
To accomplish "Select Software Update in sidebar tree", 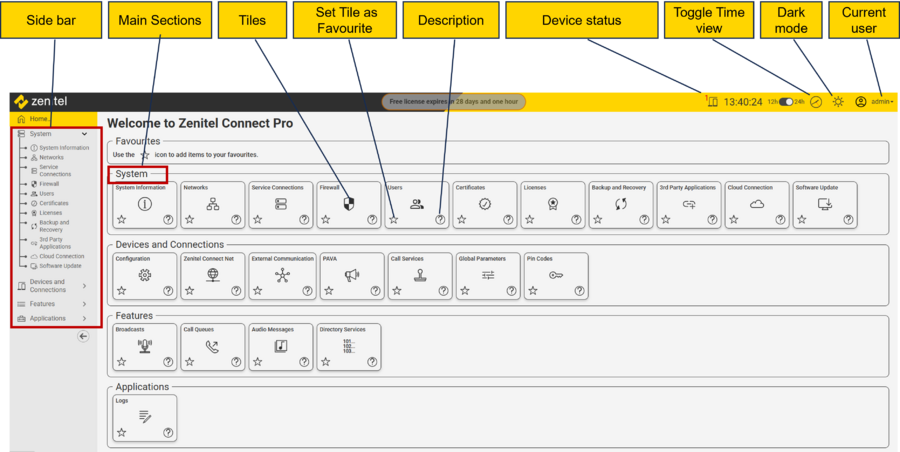I will click(x=56, y=266).
